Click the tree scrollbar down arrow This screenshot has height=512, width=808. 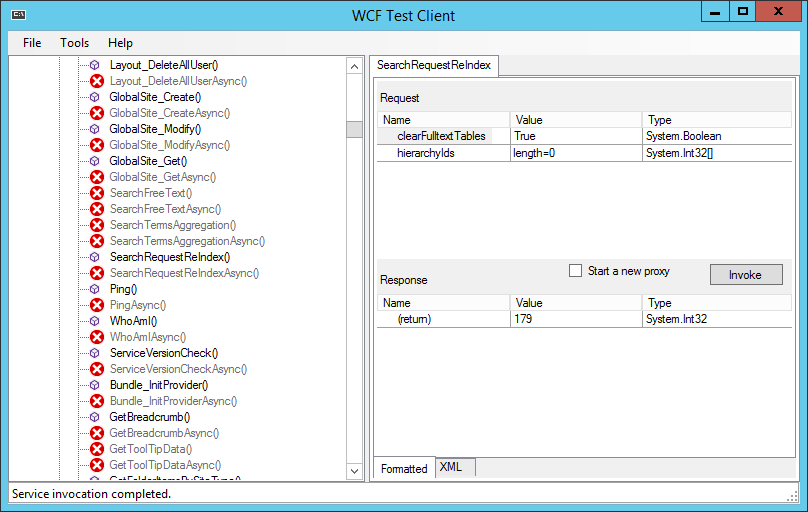click(x=355, y=471)
